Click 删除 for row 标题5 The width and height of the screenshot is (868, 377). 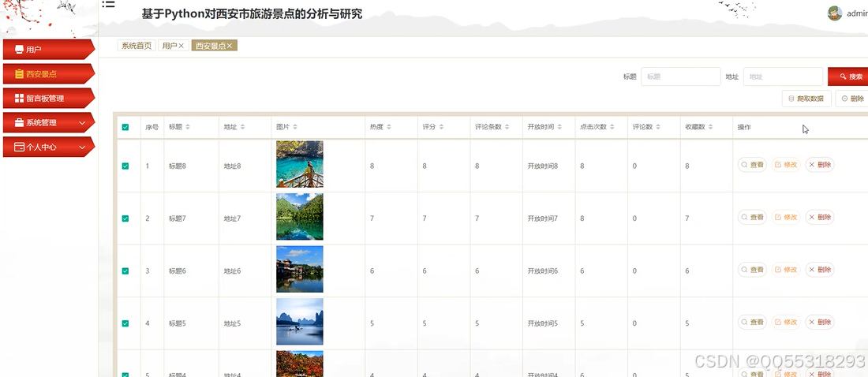[x=820, y=323]
